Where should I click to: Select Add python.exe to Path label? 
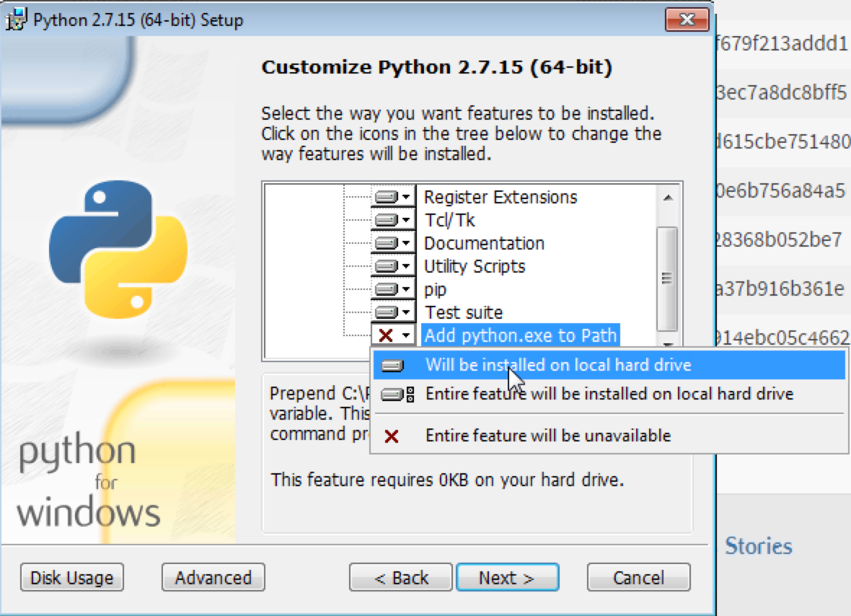[521, 335]
